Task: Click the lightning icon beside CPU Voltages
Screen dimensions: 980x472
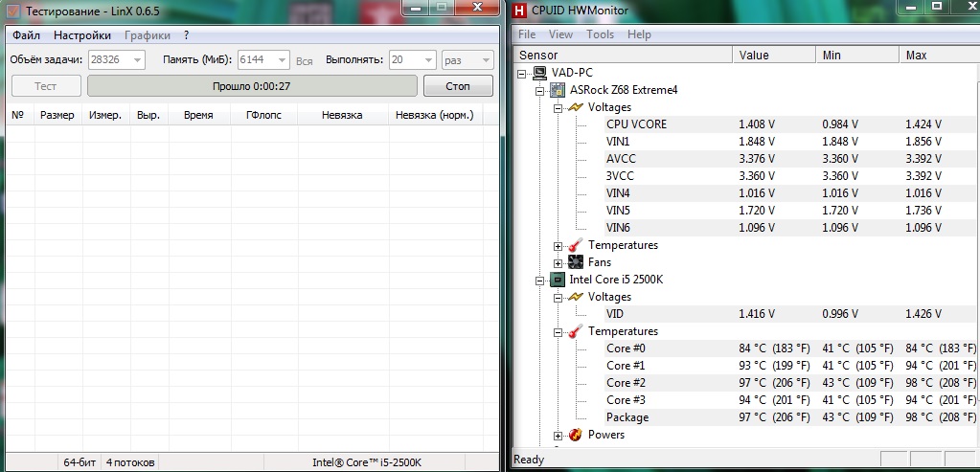Action: pyautogui.click(x=575, y=297)
